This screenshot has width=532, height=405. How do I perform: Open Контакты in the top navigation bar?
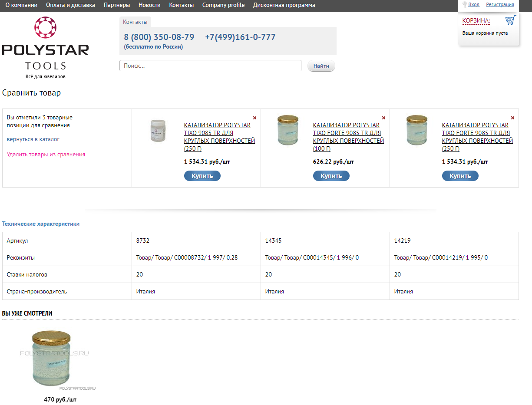(x=182, y=5)
